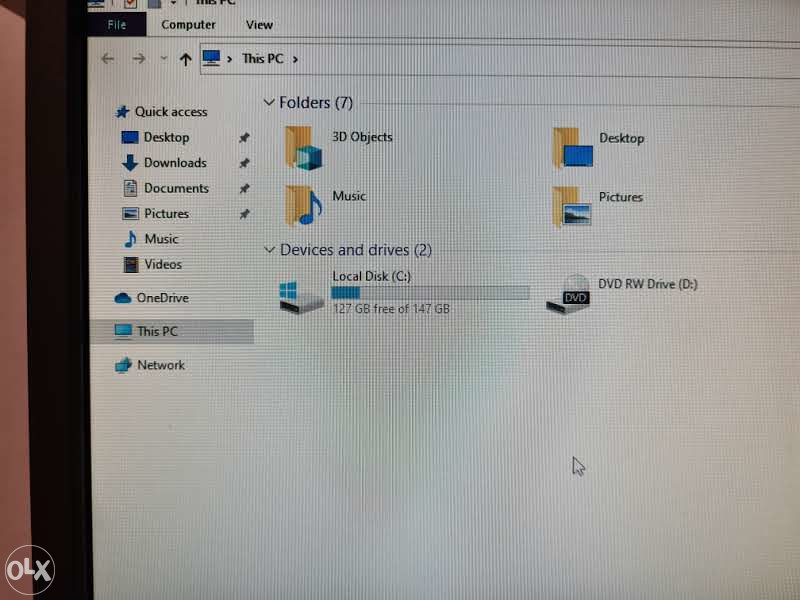The height and width of the screenshot is (600, 800).
Task: Collapse the Devices and drives group
Action: click(269, 249)
